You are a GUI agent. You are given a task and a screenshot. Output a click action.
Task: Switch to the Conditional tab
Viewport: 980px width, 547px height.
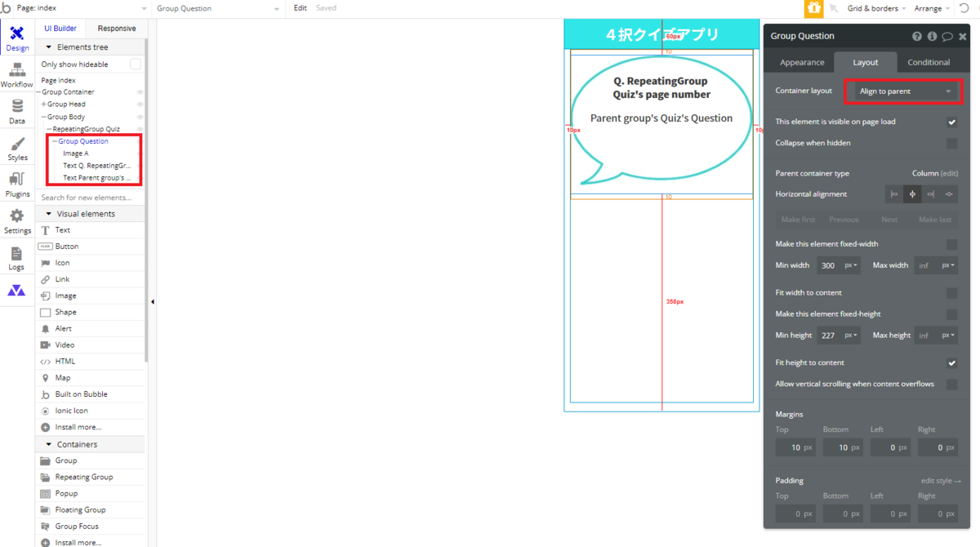tap(929, 62)
